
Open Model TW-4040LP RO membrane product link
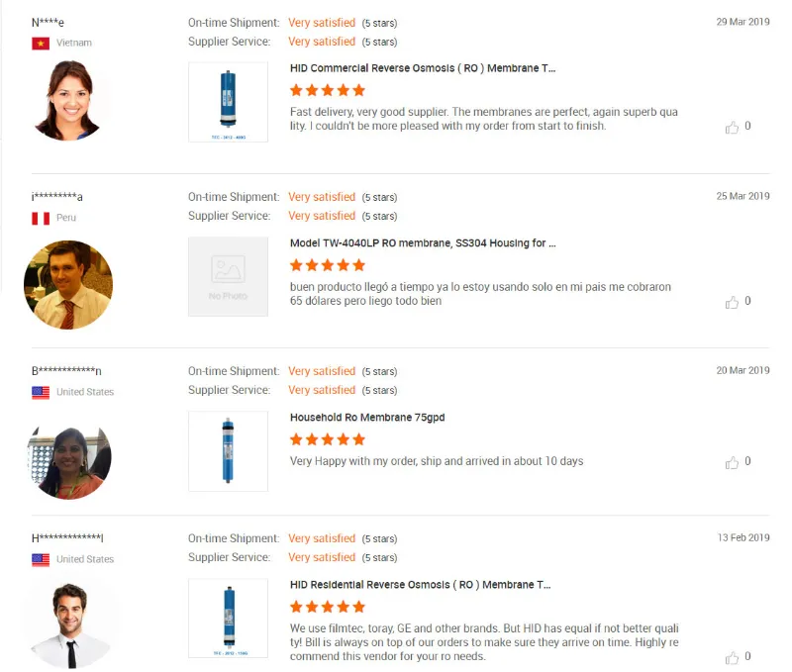423,242
